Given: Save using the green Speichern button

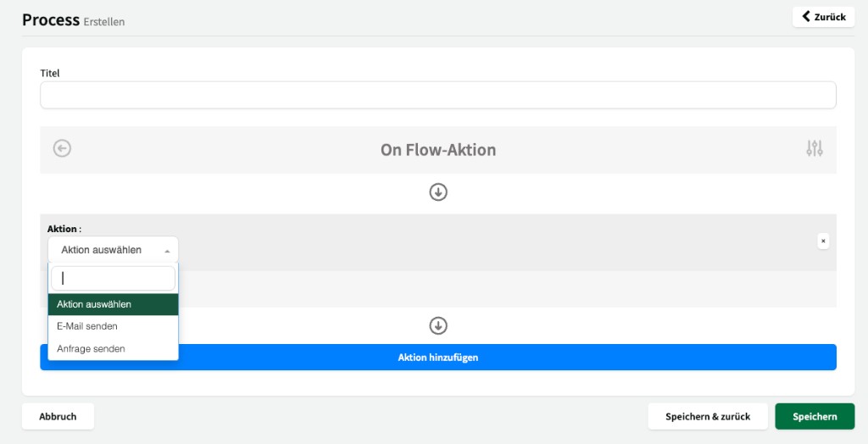Looking at the screenshot, I should pyautogui.click(x=815, y=416).
